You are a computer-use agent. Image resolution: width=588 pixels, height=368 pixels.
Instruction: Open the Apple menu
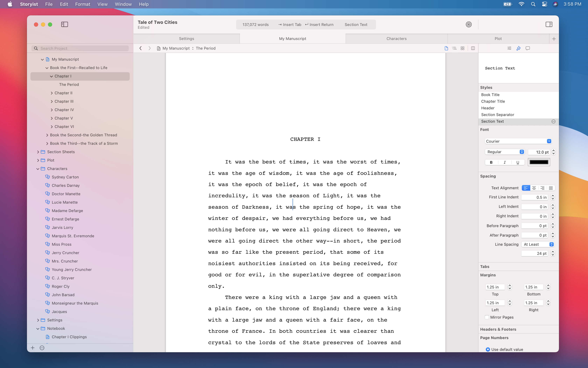click(10, 4)
